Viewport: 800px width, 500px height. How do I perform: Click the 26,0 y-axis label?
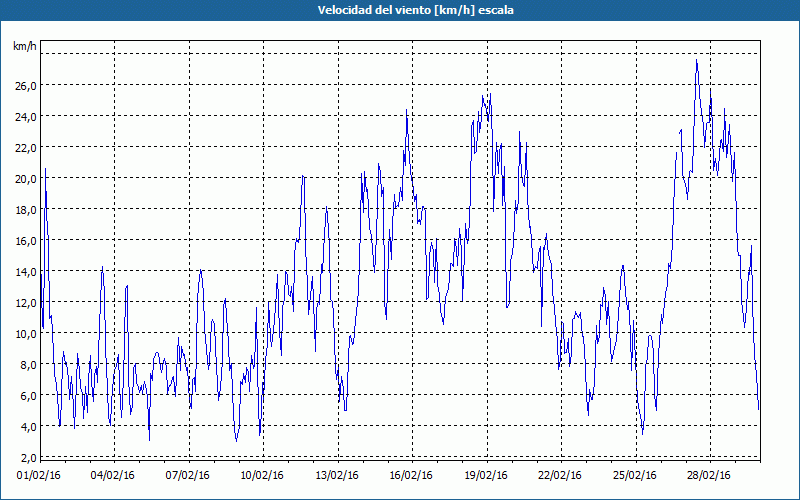pos(26,86)
